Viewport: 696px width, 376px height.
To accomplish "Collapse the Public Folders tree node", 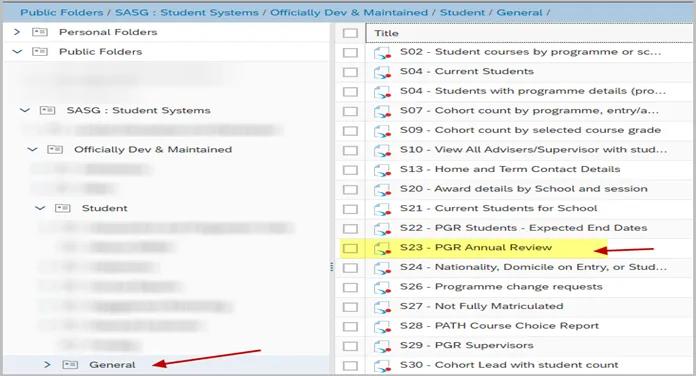I will (x=17, y=51).
